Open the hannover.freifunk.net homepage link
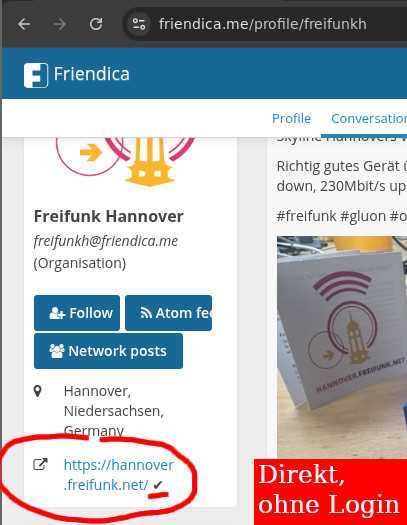Screen dimensions: 407x525 pyautogui.click(x=118, y=475)
